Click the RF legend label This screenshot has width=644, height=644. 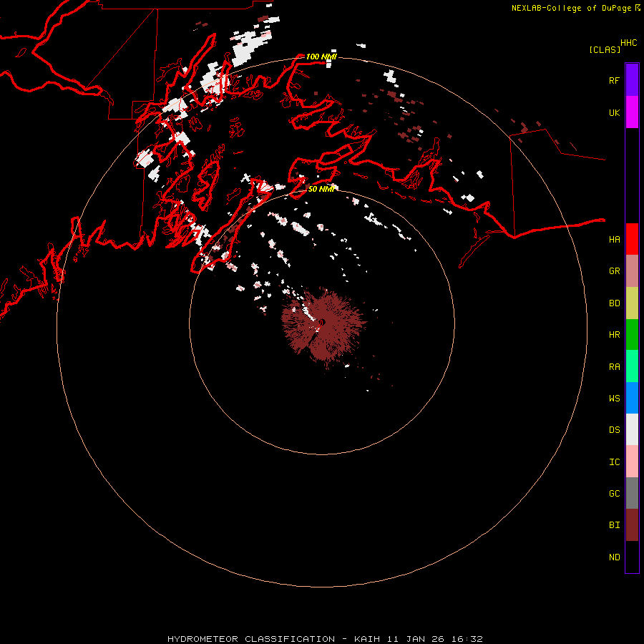(x=614, y=80)
